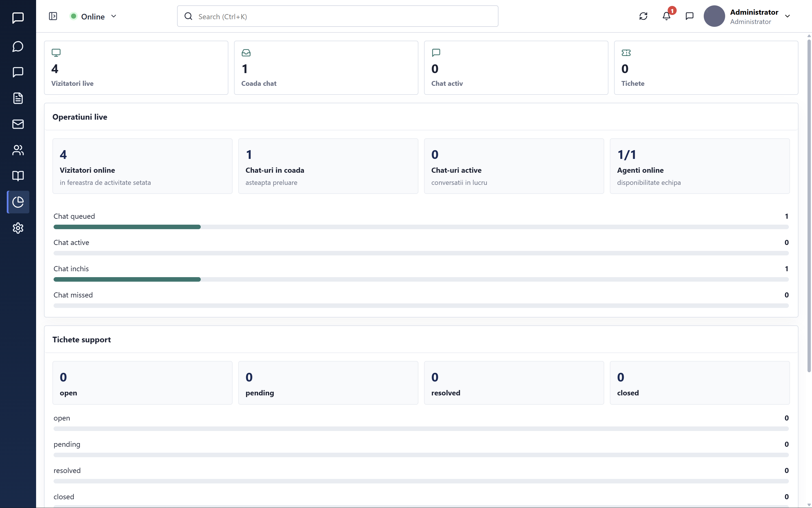Click the Search (Ctrl+K) field
Viewport: 812px width, 508px height.
(337, 16)
